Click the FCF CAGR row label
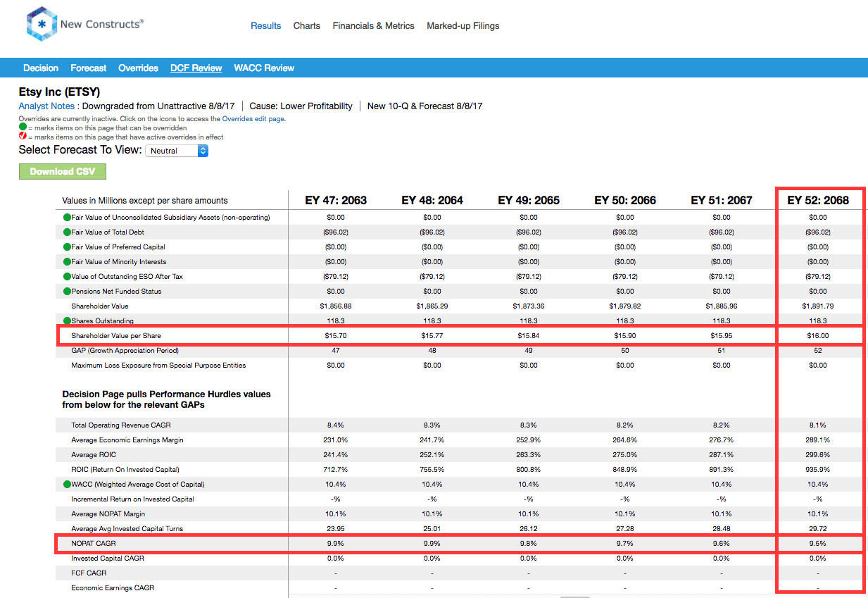868x598 pixels. [x=89, y=573]
